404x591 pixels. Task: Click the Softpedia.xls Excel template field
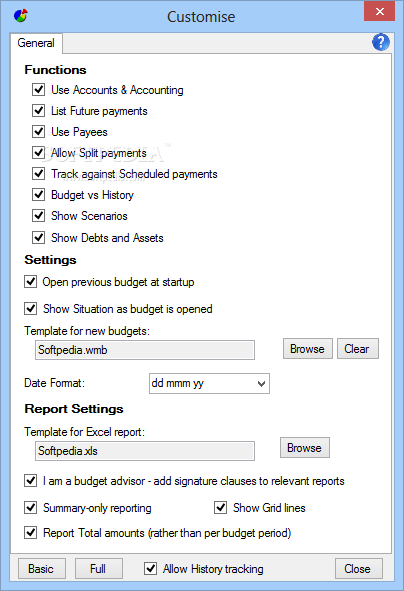coord(145,451)
